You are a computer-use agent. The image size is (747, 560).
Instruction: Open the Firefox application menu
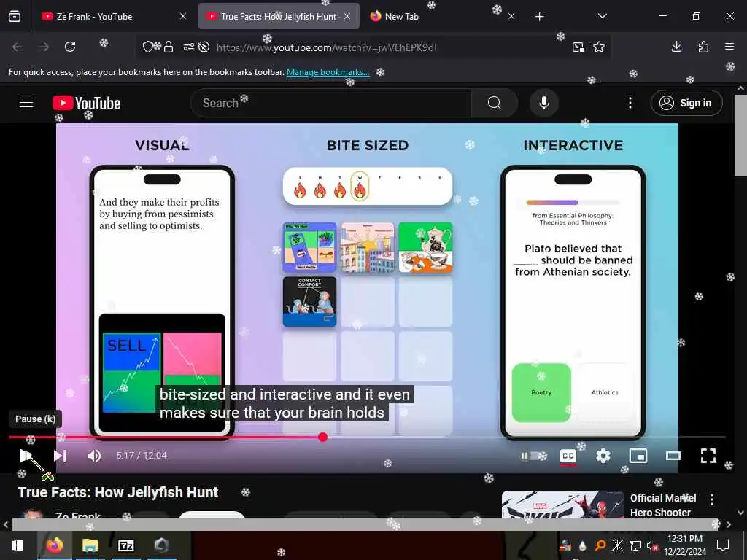pyautogui.click(x=729, y=47)
